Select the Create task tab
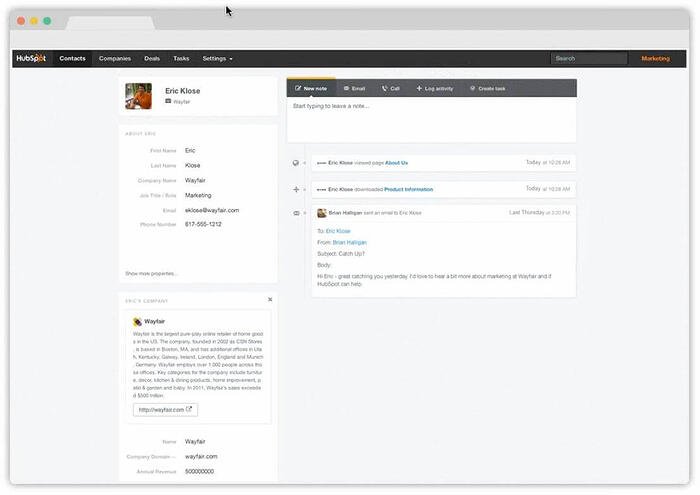Viewport: 700px width, 495px height. [x=488, y=88]
